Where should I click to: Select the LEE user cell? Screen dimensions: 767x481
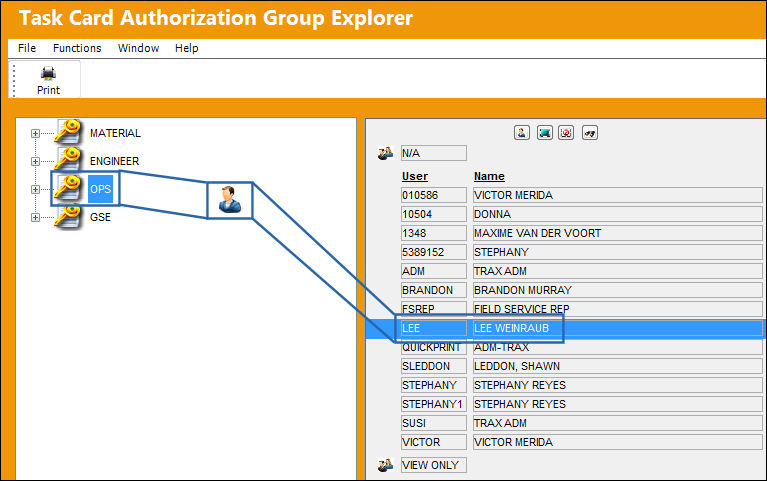433,328
